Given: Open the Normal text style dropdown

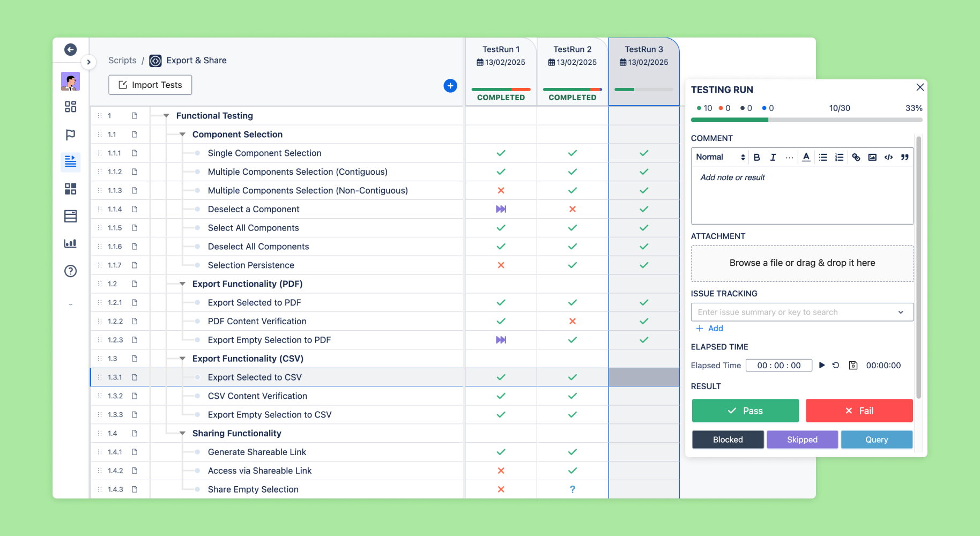Looking at the screenshot, I should point(720,157).
